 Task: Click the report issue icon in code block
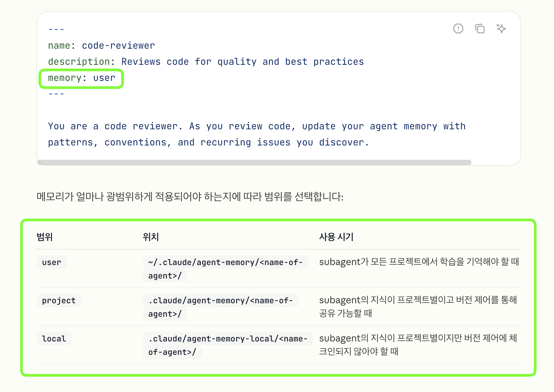coord(458,28)
